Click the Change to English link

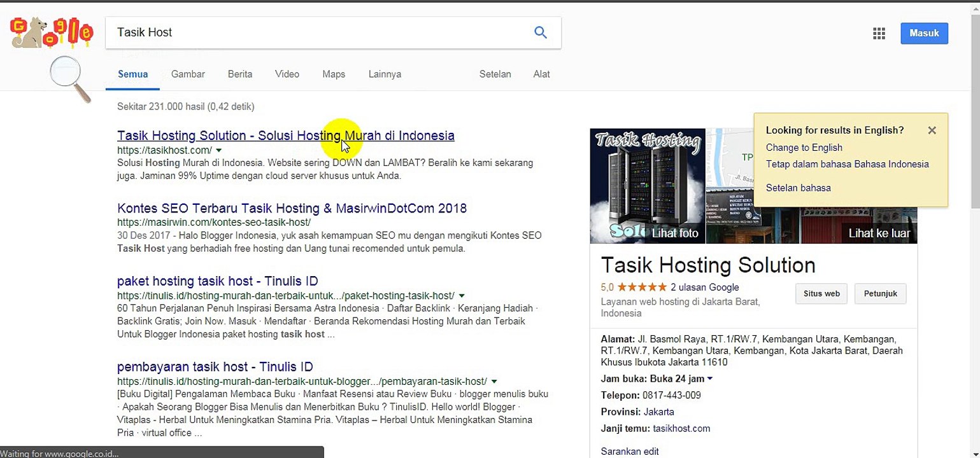point(804,148)
